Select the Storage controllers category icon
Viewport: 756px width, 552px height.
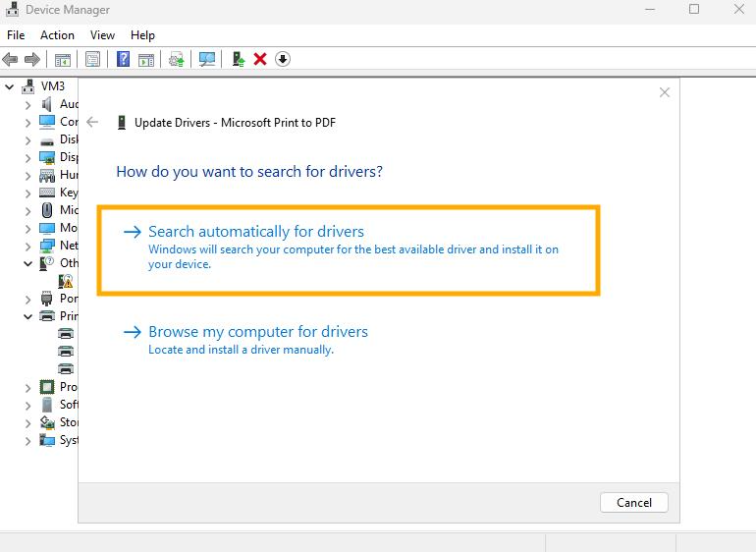pyautogui.click(x=47, y=422)
